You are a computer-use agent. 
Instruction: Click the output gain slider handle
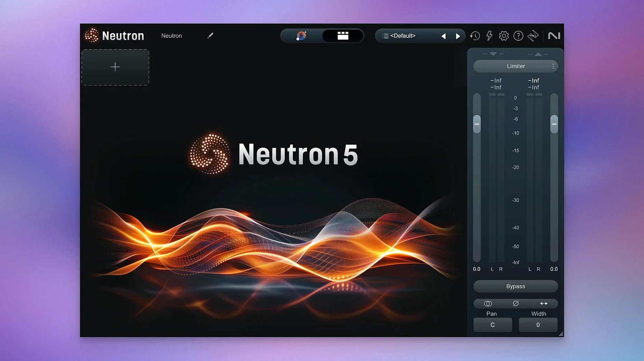click(554, 124)
